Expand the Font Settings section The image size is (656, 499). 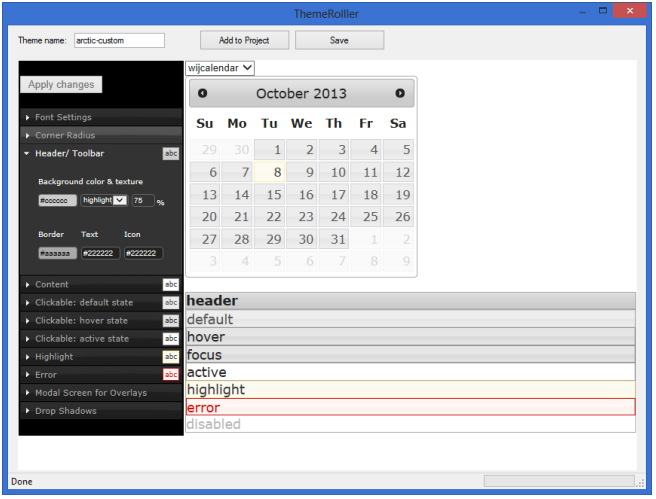63,117
